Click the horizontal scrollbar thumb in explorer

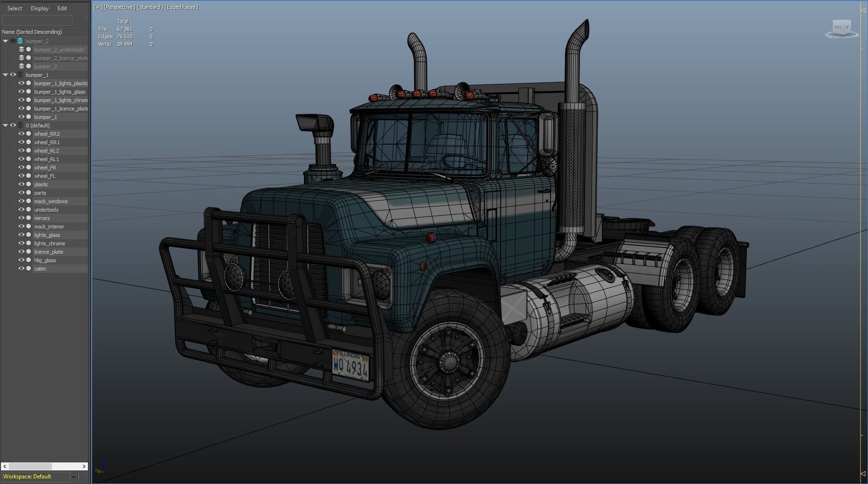coord(30,467)
